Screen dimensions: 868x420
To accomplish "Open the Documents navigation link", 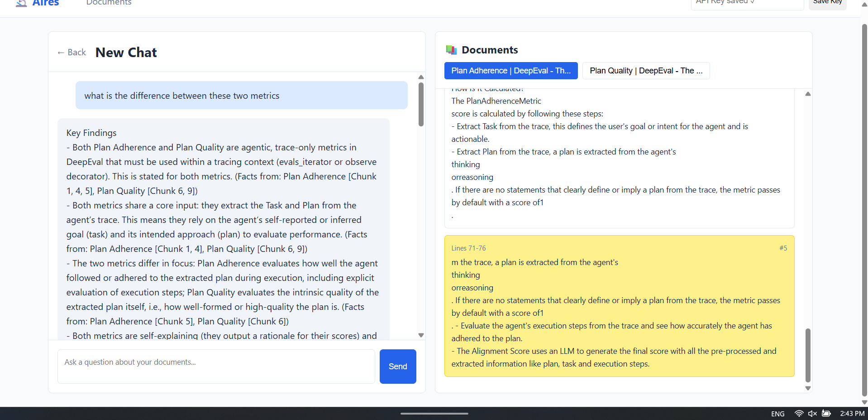I will point(109,3).
